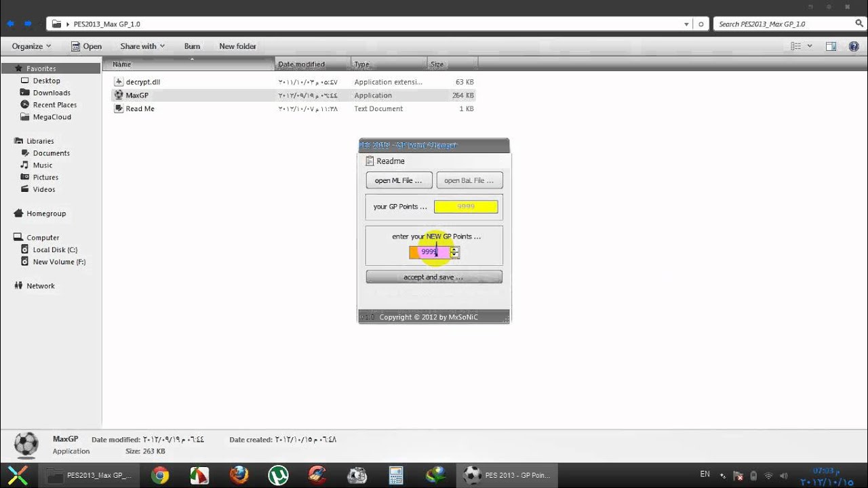Viewport: 868px width, 488px height.
Task: Click the open BaL File button
Action: [469, 180]
